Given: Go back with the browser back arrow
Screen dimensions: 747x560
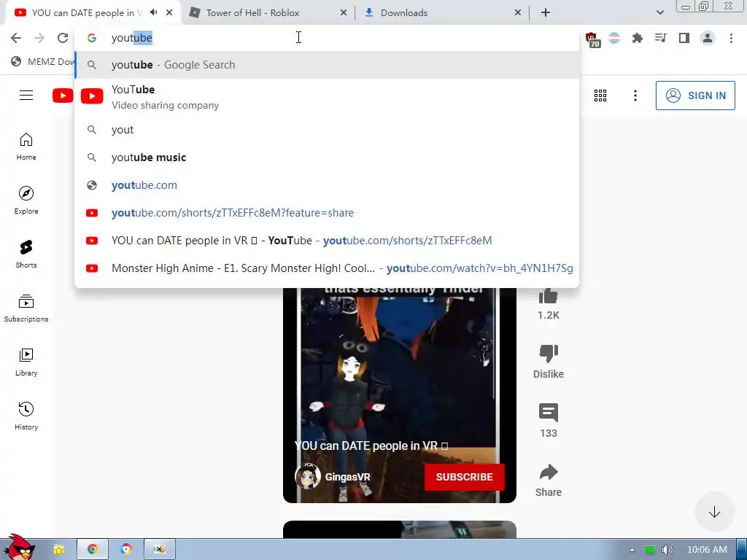Looking at the screenshot, I should [16, 38].
